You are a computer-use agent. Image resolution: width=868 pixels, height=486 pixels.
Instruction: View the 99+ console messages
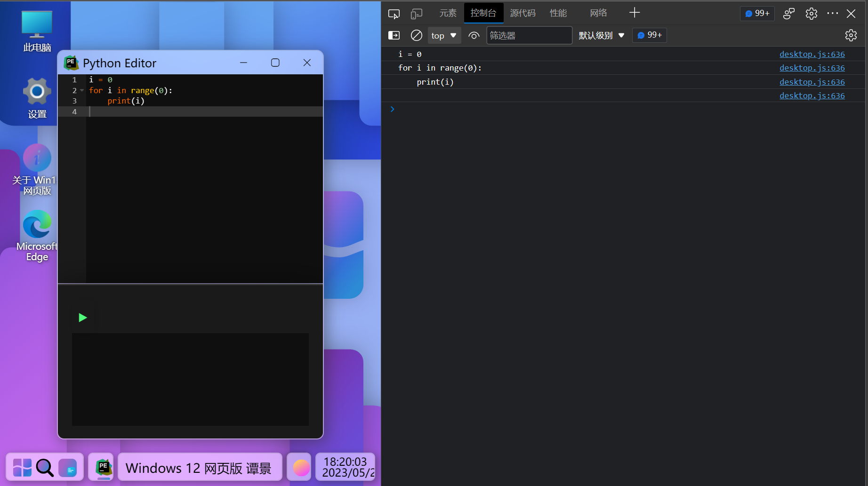(x=649, y=35)
